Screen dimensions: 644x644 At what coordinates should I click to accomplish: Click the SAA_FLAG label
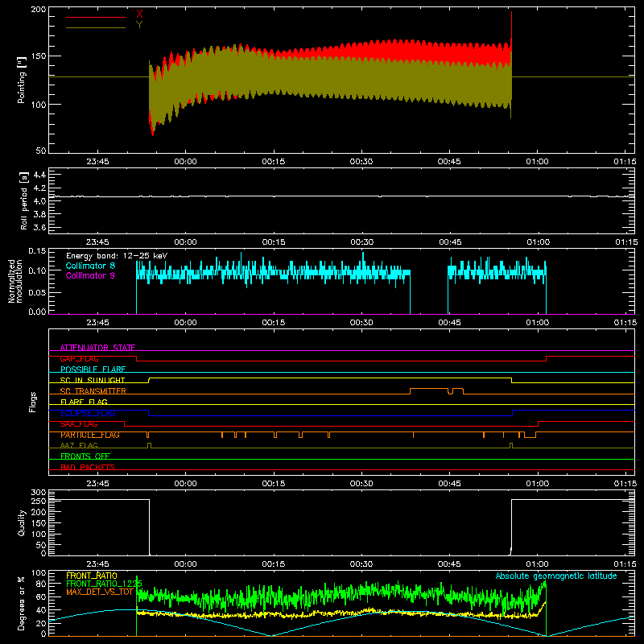(79, 424)
